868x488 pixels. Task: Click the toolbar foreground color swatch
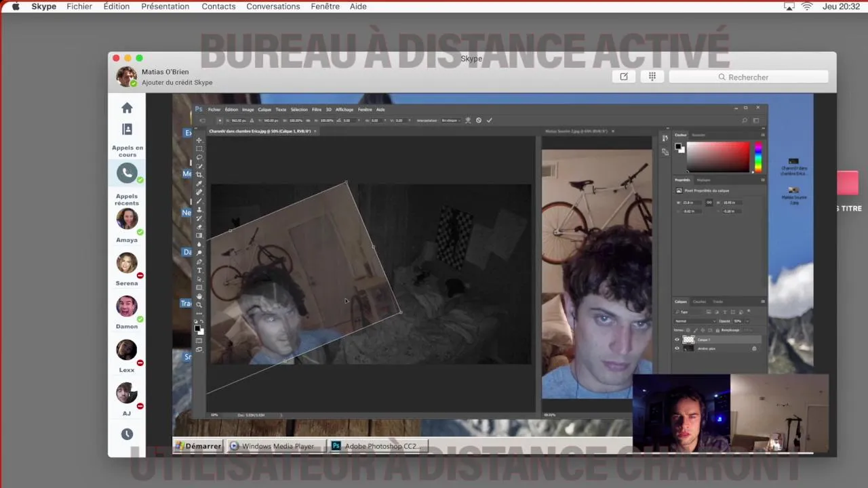coord(197,328)
